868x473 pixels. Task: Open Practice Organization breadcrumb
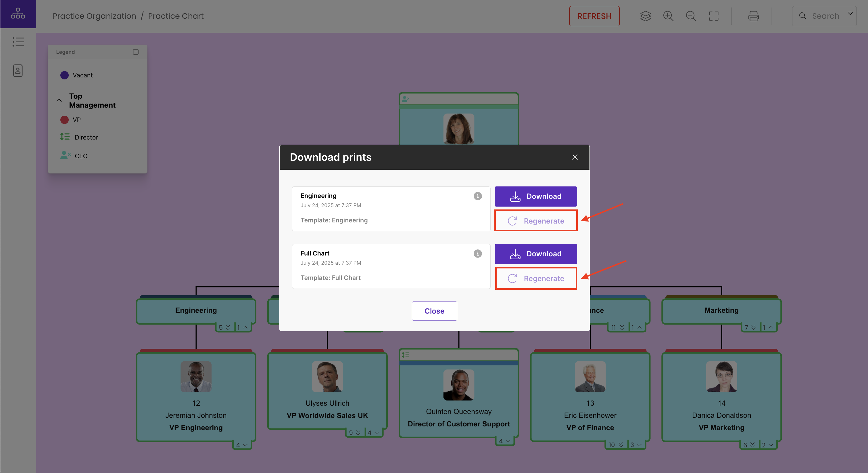coord(94,16)
